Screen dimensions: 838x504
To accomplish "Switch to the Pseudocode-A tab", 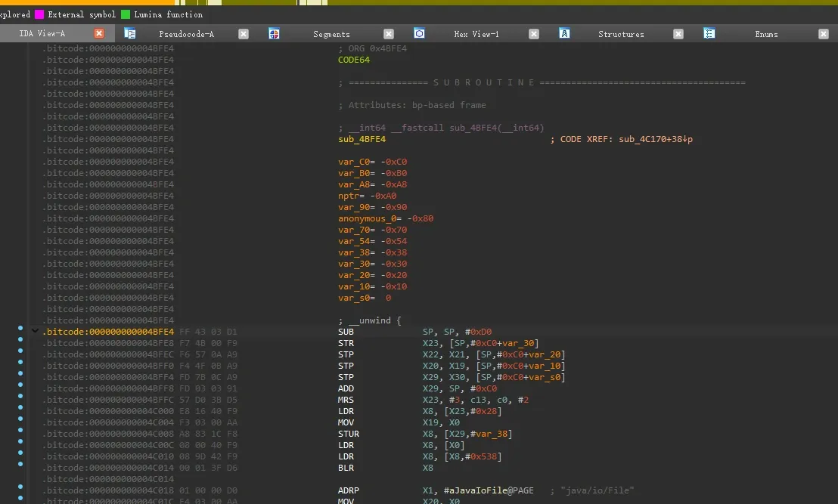I will pyautogui.click(x=187, y=34).
